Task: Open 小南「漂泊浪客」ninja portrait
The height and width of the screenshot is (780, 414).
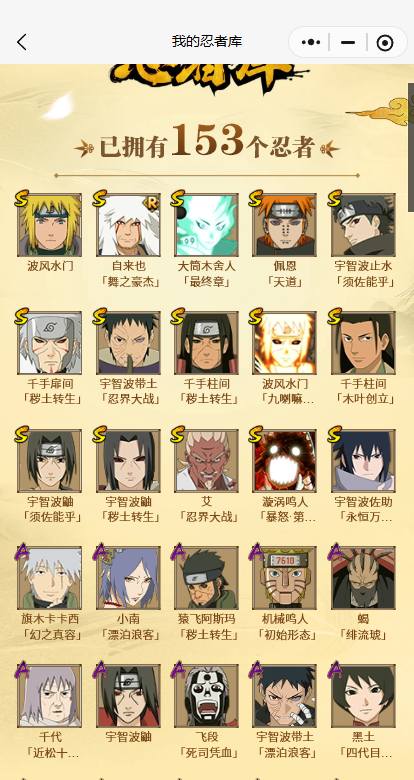Action: point(128,578)
